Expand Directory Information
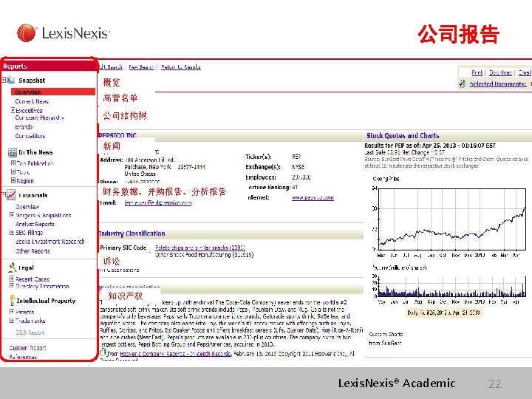 pos(12,286)
